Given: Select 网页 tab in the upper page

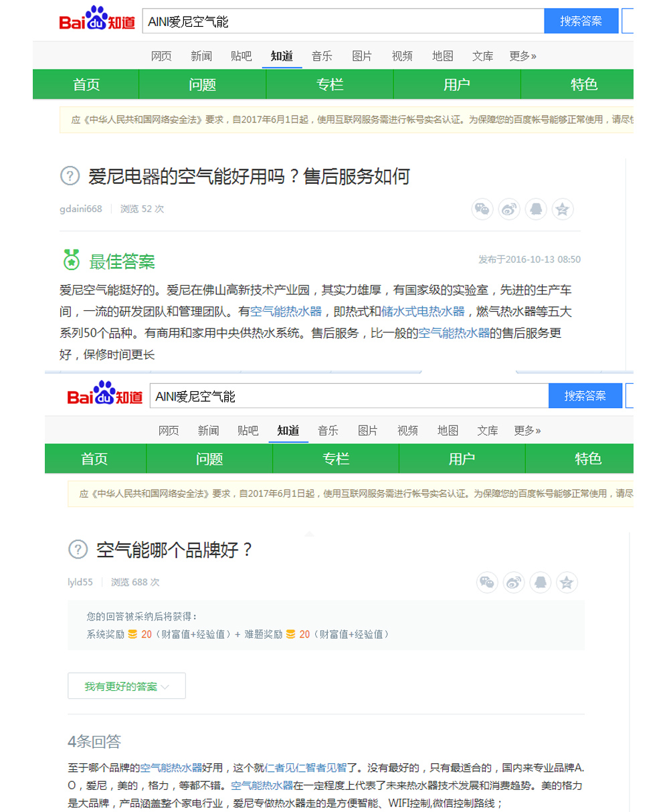Looking at the screenshot, I should (x=161, y=56).
